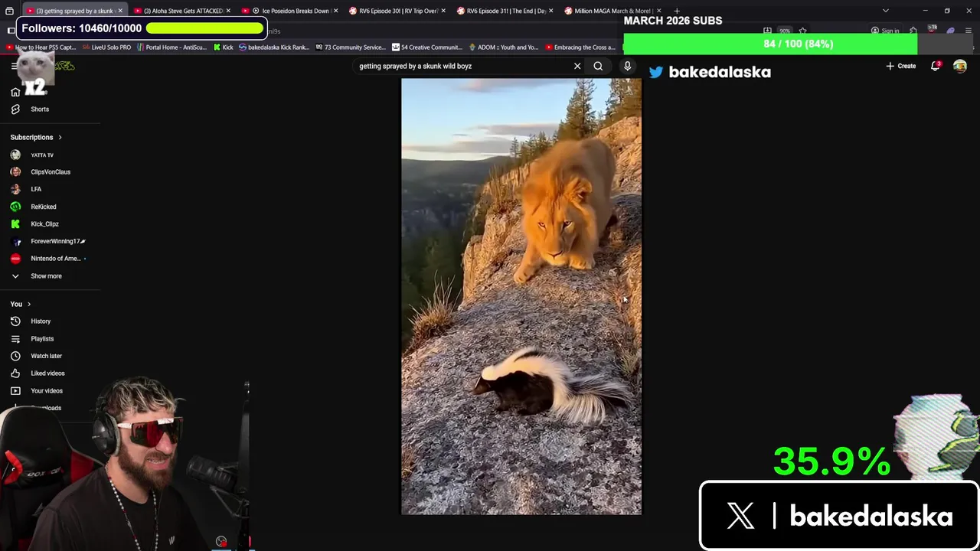Open 'How to Hear PS5 Capt...' bookmark
The width and height of the screenshot is (980, 551).
(40, 47)
